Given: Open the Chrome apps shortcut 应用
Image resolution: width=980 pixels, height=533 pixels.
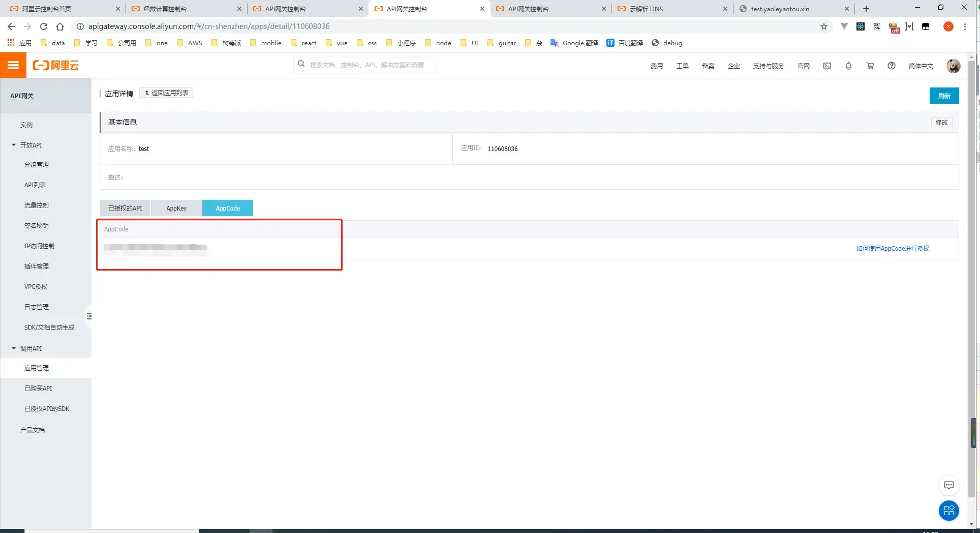Looking at the screenshot, I should click(19, 43).
